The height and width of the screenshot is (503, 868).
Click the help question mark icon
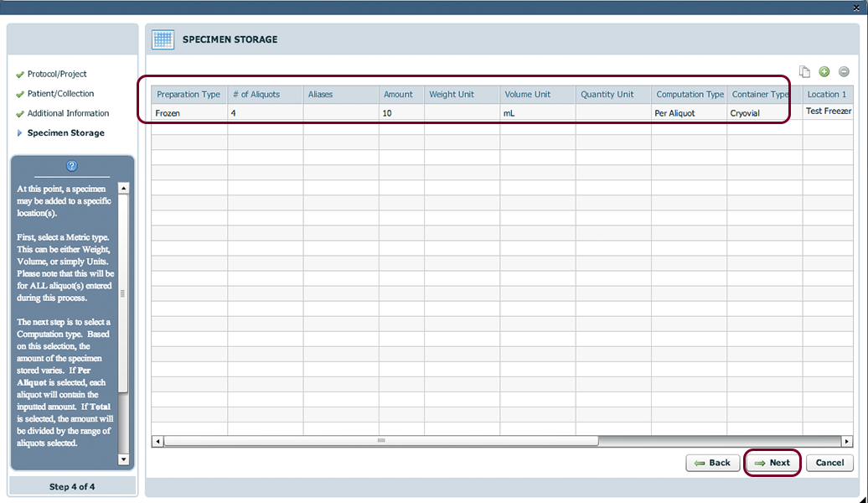(72, 166)
